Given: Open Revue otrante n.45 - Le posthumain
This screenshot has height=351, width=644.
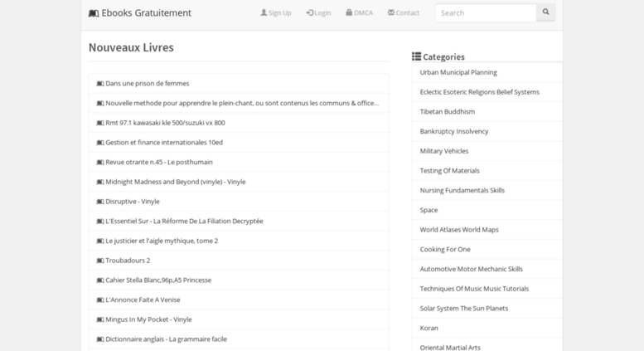Looking at the screenshot, I should [159, 162].
